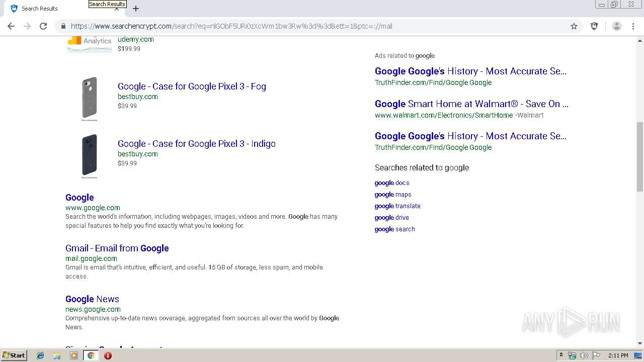Select related search 'google docs'
The image size is (644, 362).
point(392,183)
